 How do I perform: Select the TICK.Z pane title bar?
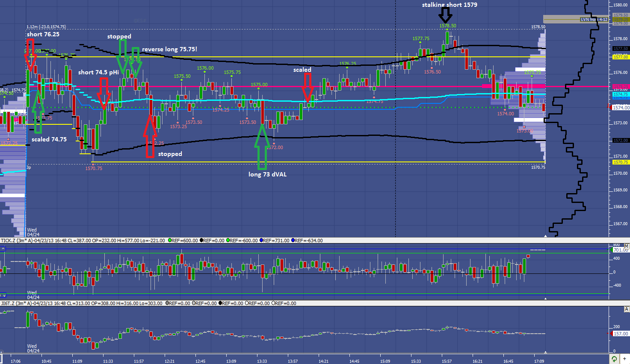tap(315, 241)
